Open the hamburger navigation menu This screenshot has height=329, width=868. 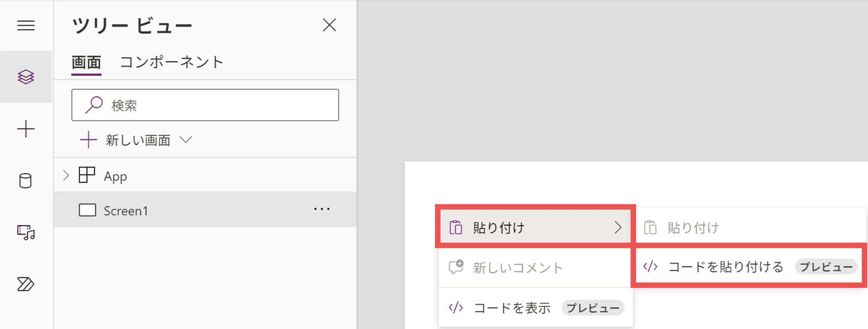pyautogui.click(x=26, y=25)
